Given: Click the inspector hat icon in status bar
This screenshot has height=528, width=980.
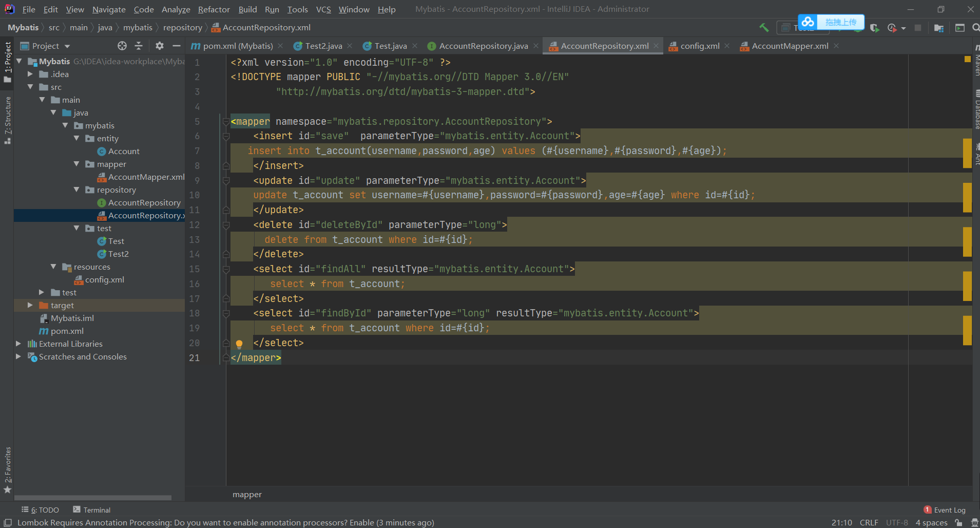Looking at the screenshot, I should [x=975, y=522].
